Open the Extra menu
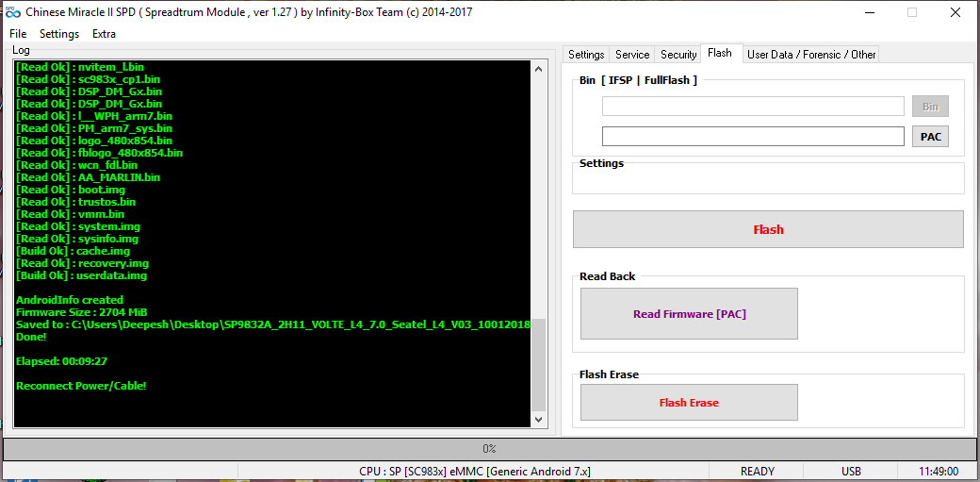Viewport: 980px width, 482px height. (x=104, y=34)
